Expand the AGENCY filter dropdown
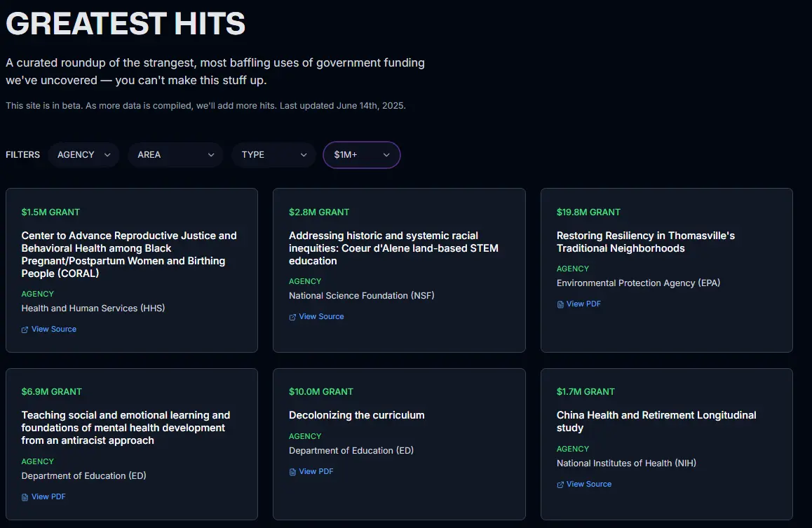Image resolution: width=812 pixels, height=528 pixels. click(x=83, y=155)
